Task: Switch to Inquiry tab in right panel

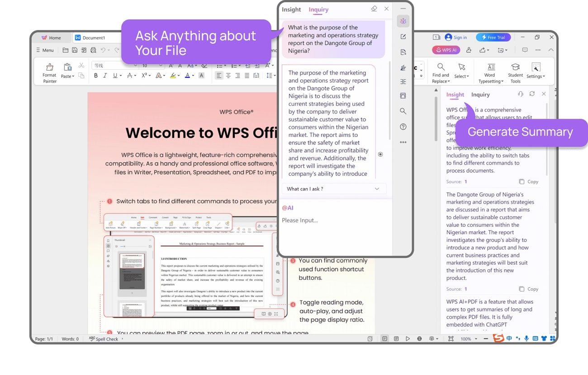Action: pos(480,94)
